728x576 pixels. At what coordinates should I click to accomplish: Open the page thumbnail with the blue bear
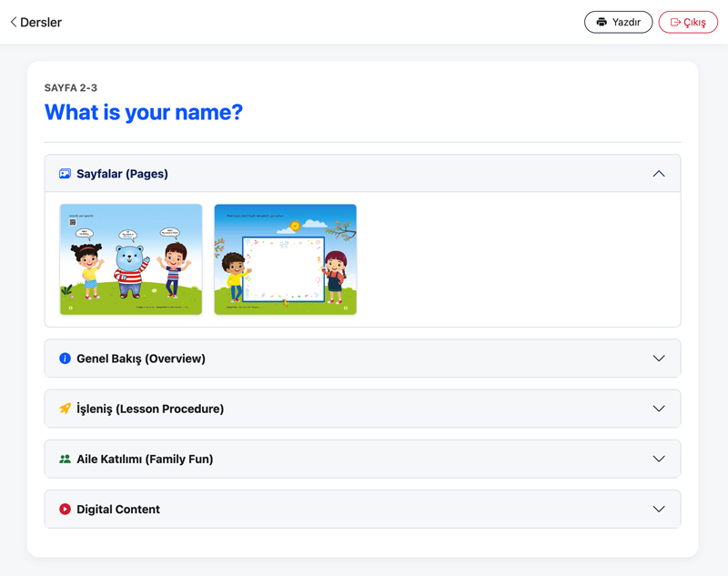point(131,259)
